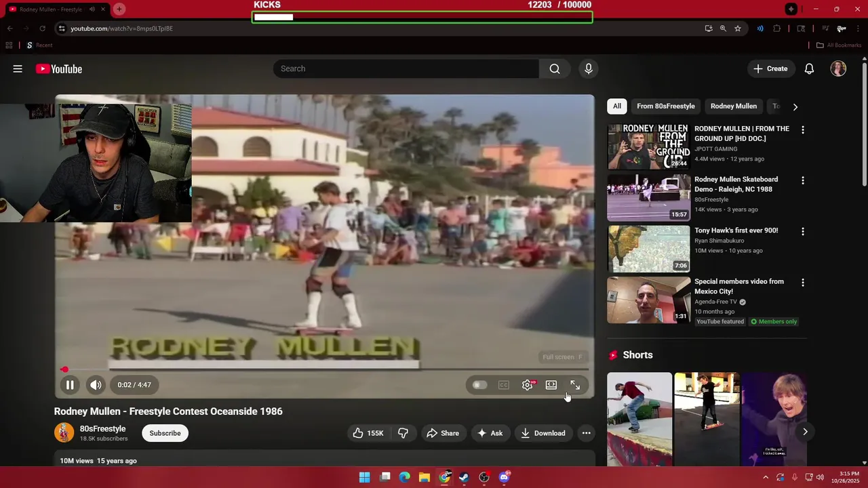
Task: Select the All filter chip
Action: coord(617,106)
